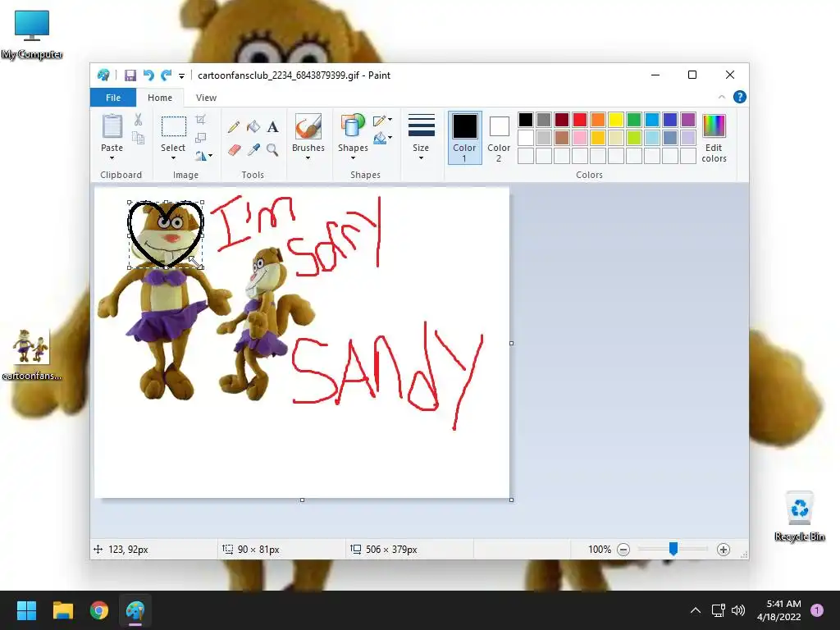Viewport: 840px width, 630px height.
Task: Switch to the View tab
Action: tap(206, 98)
